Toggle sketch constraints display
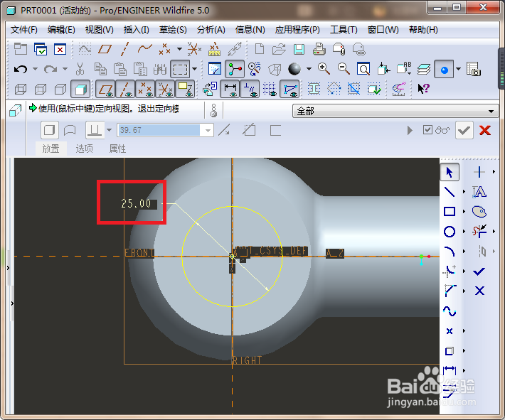 point(250,89)
